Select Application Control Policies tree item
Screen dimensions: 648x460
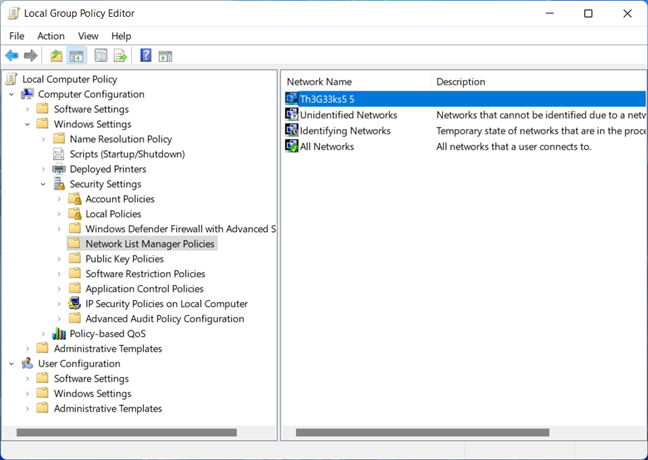pos(144,288)
